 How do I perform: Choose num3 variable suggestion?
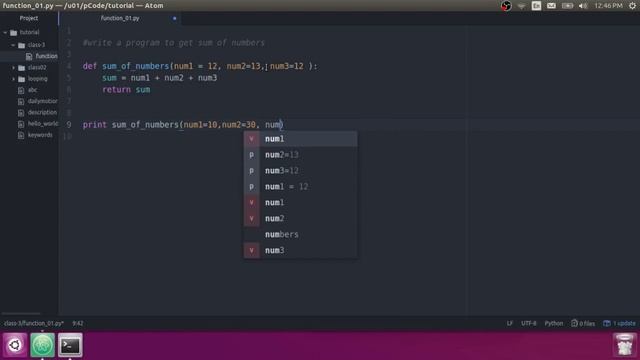pos(300,250)
